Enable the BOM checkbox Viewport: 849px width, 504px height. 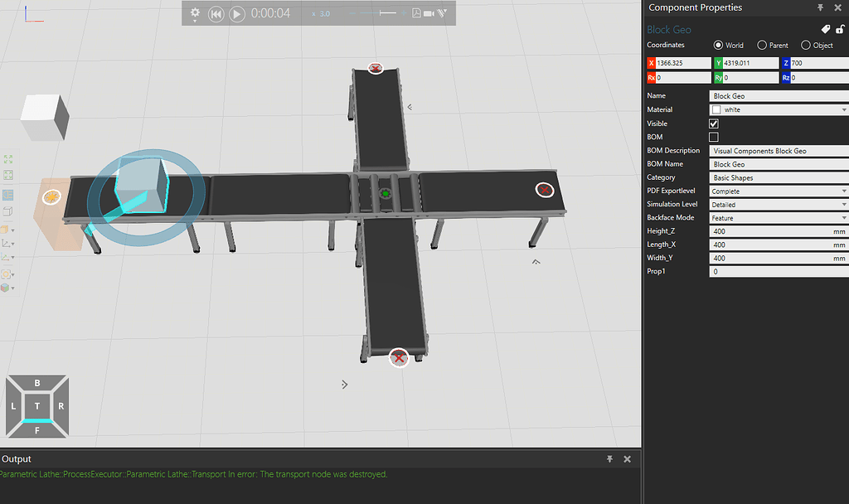pos(714,137)
